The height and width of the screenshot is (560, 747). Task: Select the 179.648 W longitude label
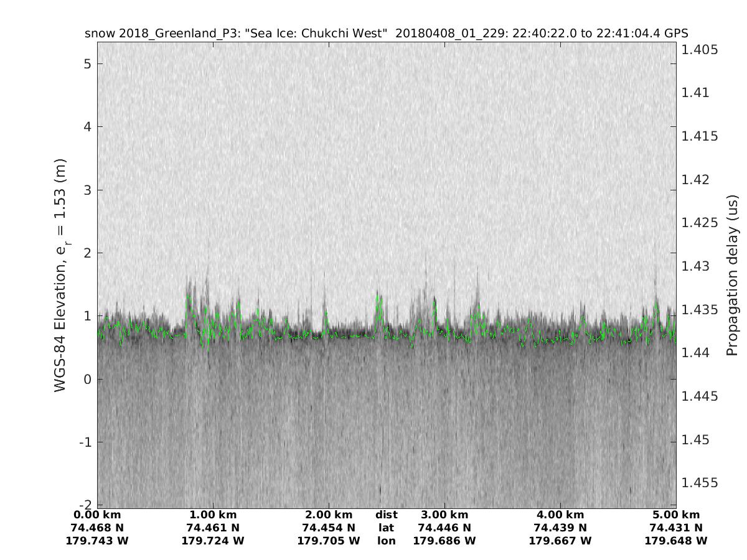tap(676, 541)
